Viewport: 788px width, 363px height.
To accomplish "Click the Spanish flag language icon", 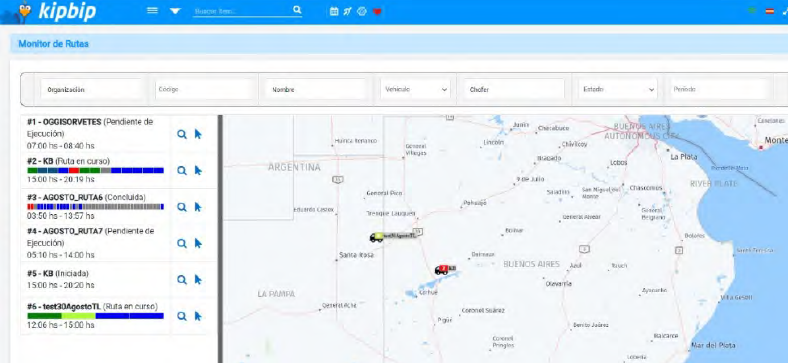I will [769, 11].
